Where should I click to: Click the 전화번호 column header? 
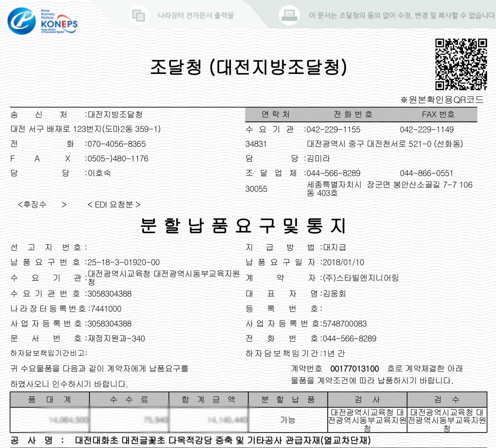[353, 114]
